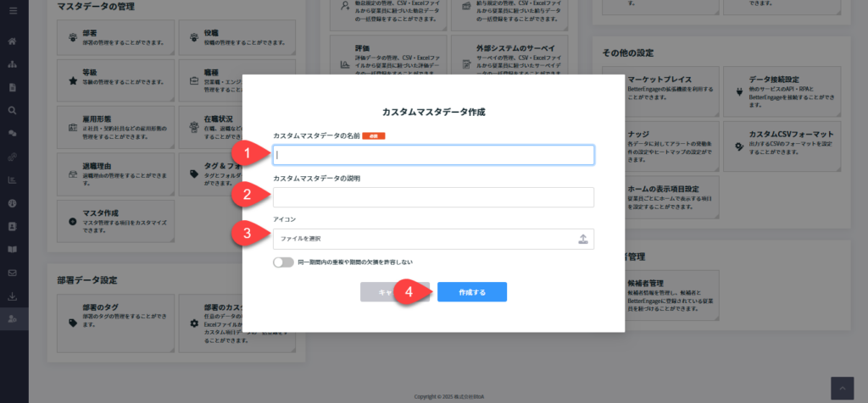868x403 pixels.
Task: Click the scroll-to-top arrow button
Action: (843, 388)
